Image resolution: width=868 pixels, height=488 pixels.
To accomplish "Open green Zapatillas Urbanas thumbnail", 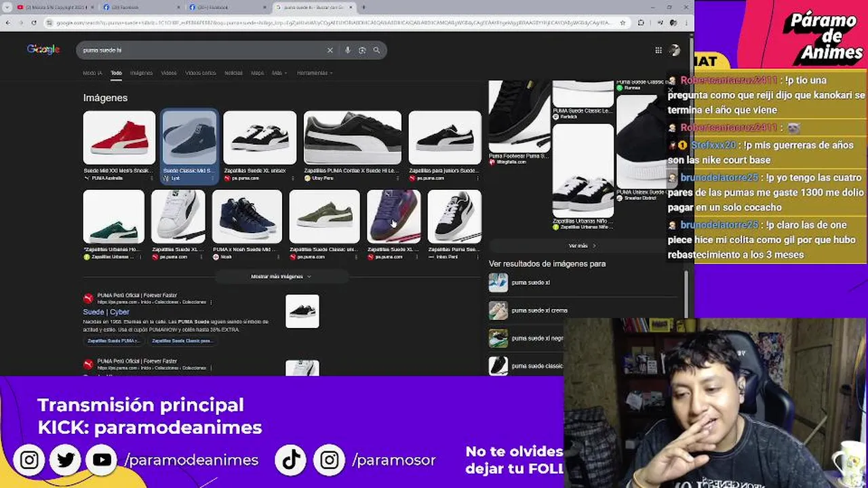I will pyautogui.click(x=114, y=216).
